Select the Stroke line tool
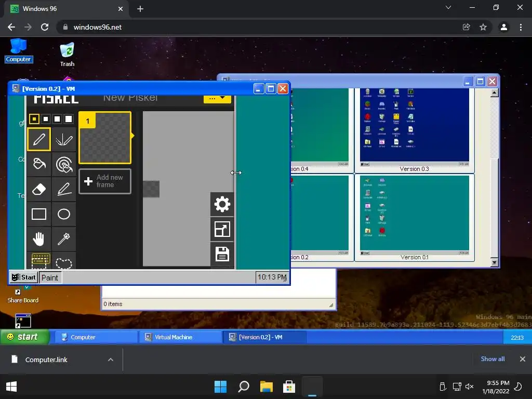Image resolution: width=532 pixels, height=399 pixels. (x=64, y=189)
